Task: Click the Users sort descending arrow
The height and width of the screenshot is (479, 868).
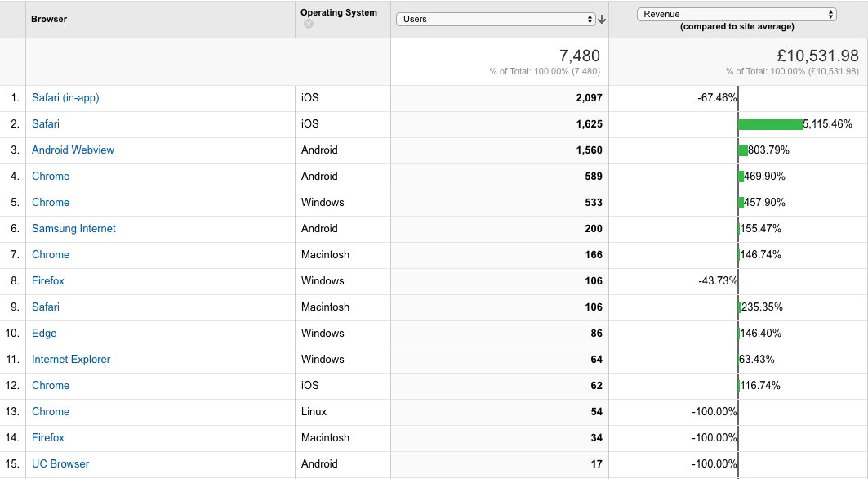Action: pyautogui.click(x=603, y=20)
